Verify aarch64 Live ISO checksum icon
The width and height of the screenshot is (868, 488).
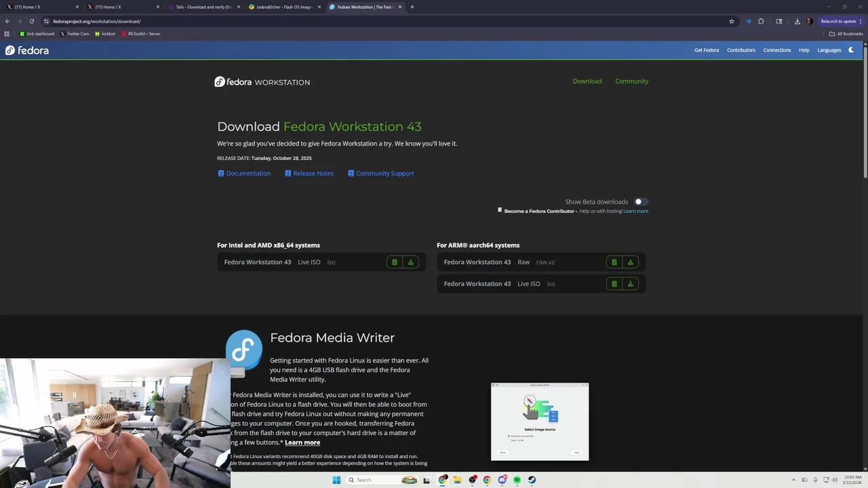[614, 284]
